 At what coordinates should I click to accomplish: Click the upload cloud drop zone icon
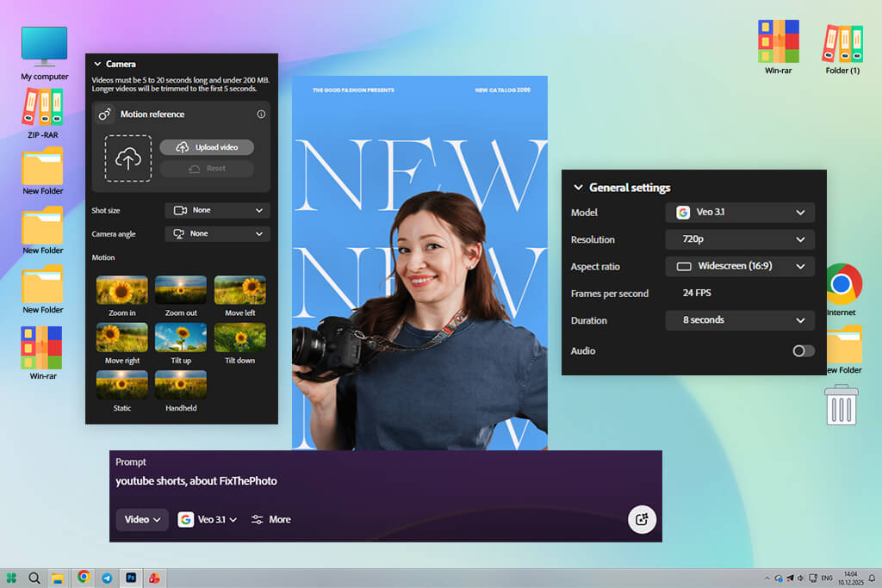point(128,158)
